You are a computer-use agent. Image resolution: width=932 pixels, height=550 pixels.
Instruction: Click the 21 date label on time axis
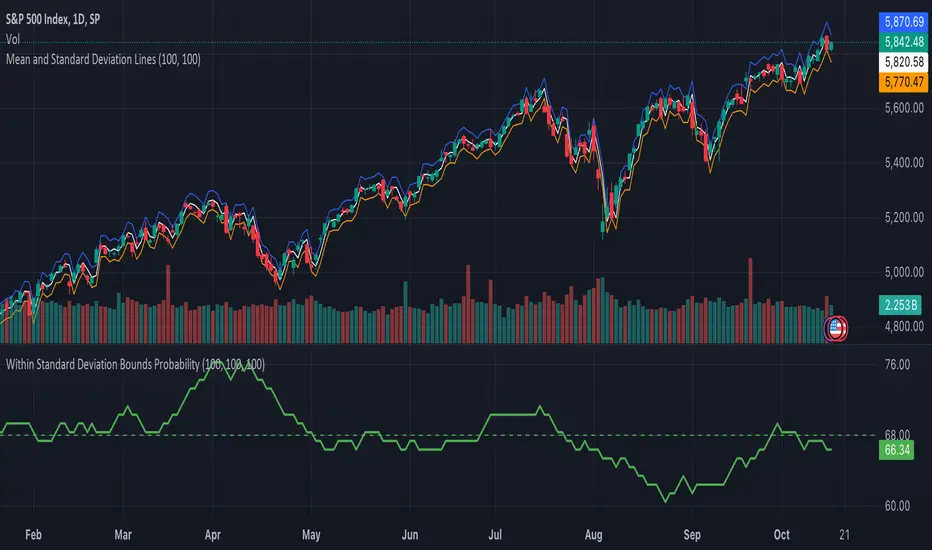(x=845, y=535)
